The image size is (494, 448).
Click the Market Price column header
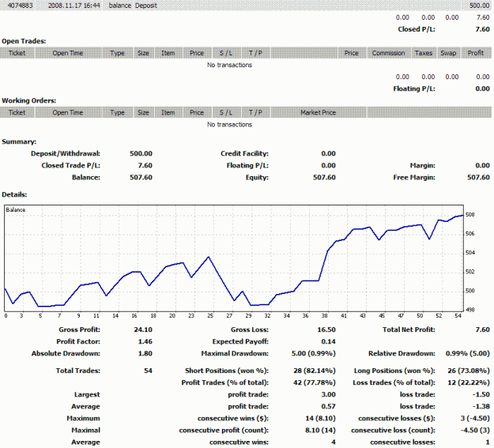click(319, 112)
